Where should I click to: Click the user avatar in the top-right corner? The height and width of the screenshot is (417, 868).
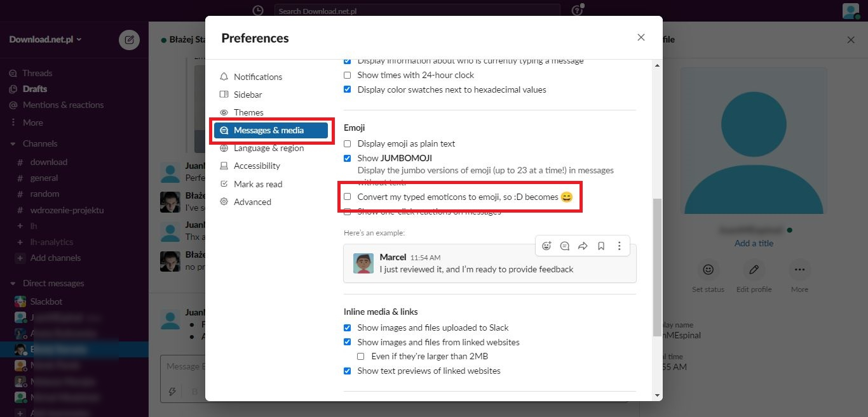851,11
